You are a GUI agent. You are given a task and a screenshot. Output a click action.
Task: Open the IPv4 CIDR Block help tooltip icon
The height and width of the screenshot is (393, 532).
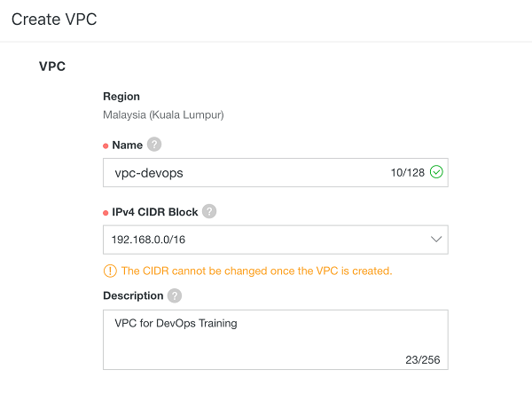pyautogui.click(x=209, y=211)
